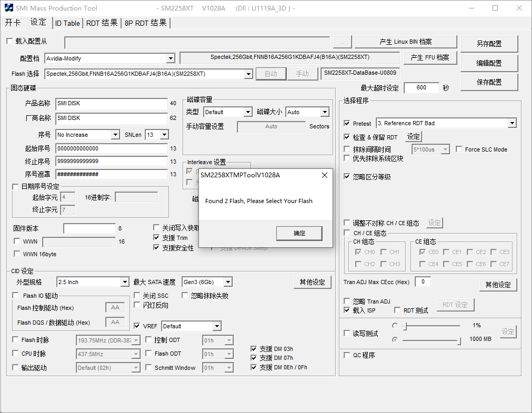
Task: Open the Pretest mode dropdown
Action: tap(512, 123)
